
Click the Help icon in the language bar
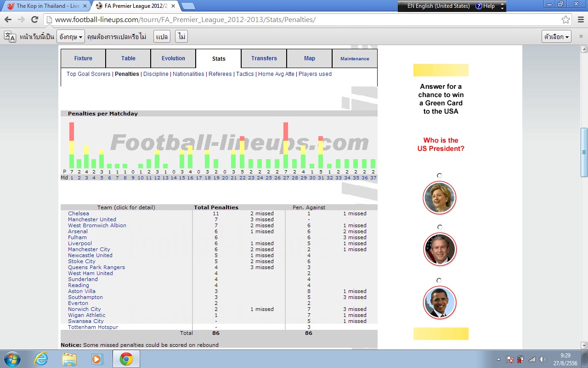click(479, 6)
